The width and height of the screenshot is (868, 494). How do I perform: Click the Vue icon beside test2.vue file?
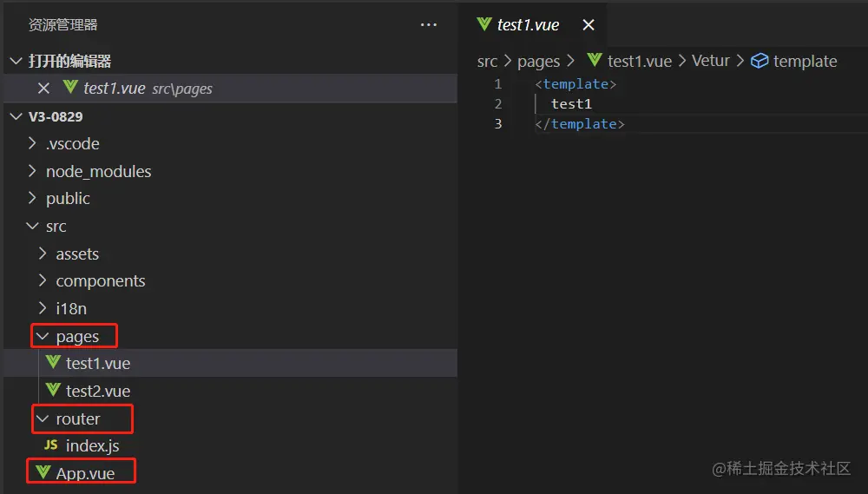coord(53,391)
